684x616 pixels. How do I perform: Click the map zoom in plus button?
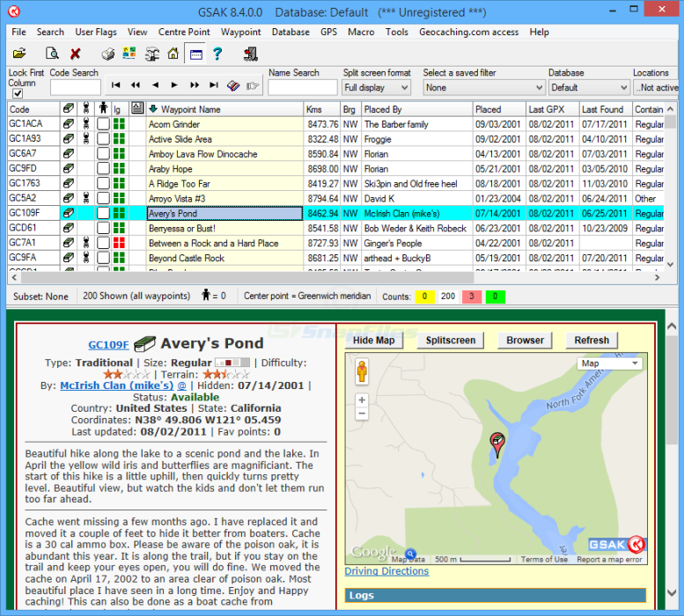tap(361, 400)
